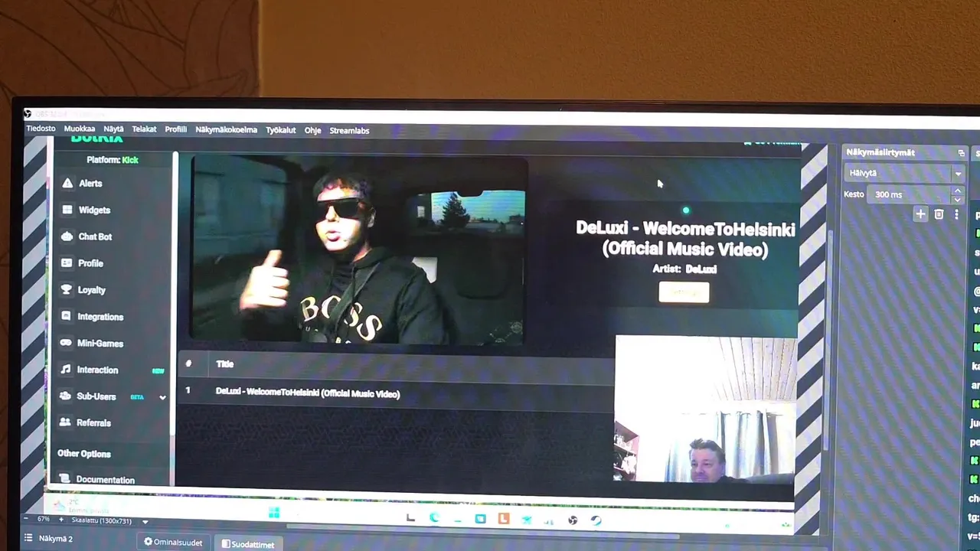Click the Artist: DeLuxi text

coord(684,269)
